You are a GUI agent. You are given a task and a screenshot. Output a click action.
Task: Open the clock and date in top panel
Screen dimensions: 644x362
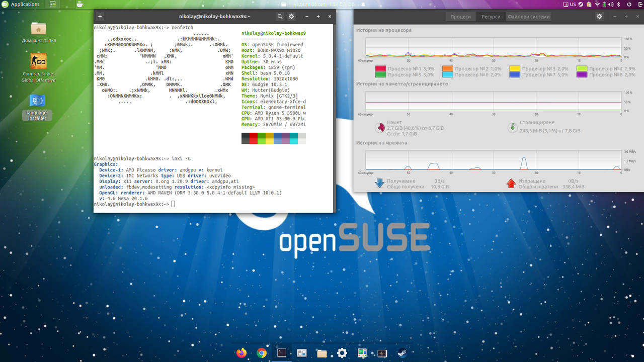click(x=325, y=4)
